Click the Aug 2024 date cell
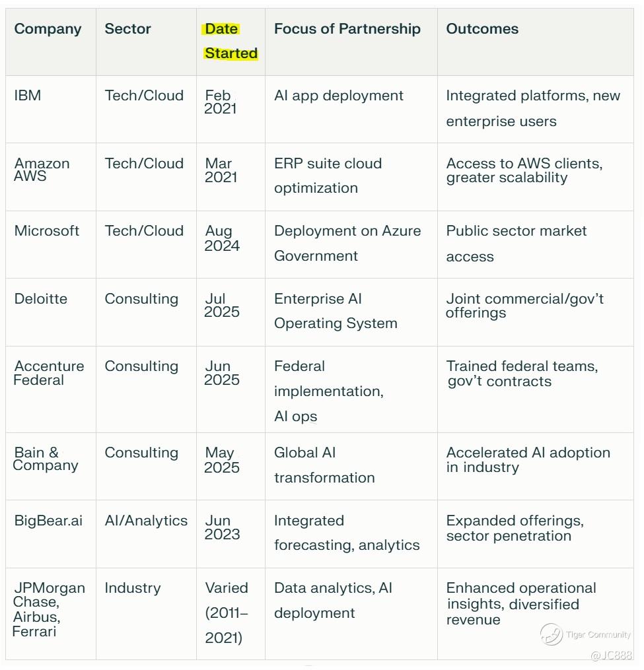644x670 pixels. [x=222, y=238]
